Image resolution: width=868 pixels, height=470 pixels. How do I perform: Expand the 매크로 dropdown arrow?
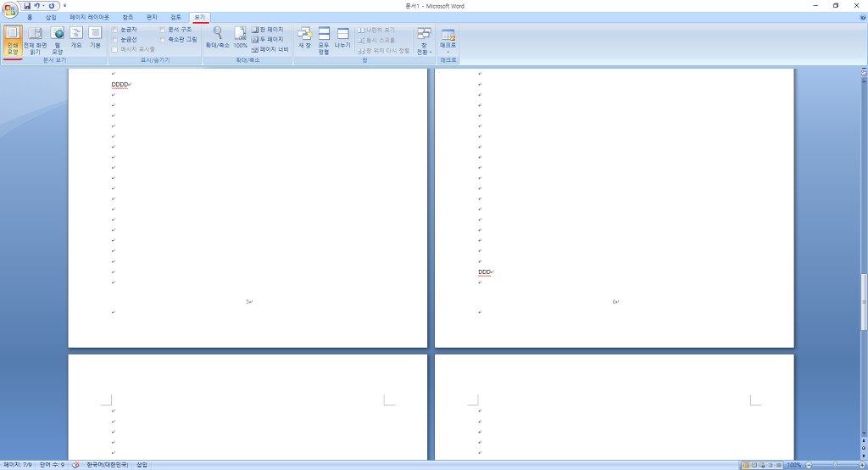pyautogui.click(x=448, y=52)
